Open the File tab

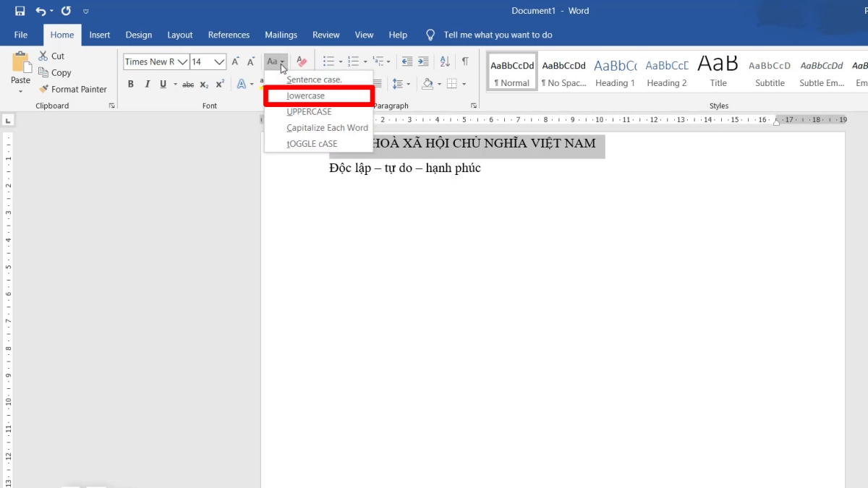click(x=21, y=35)
